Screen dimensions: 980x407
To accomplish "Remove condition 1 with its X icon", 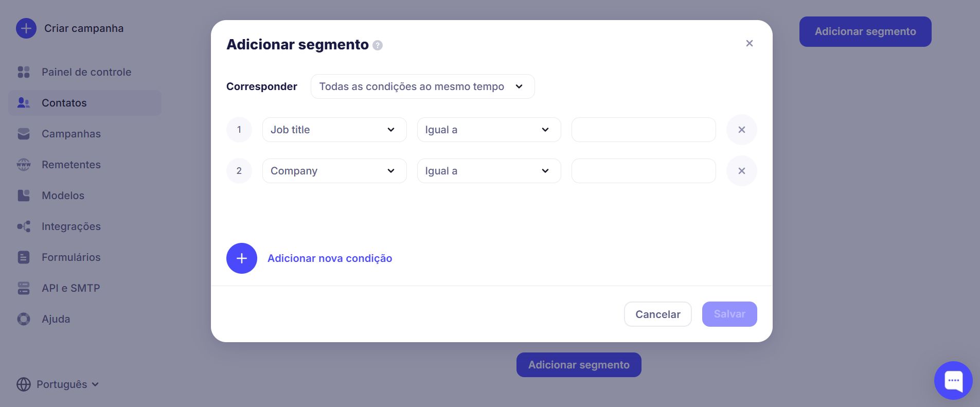I will point(741,130).
